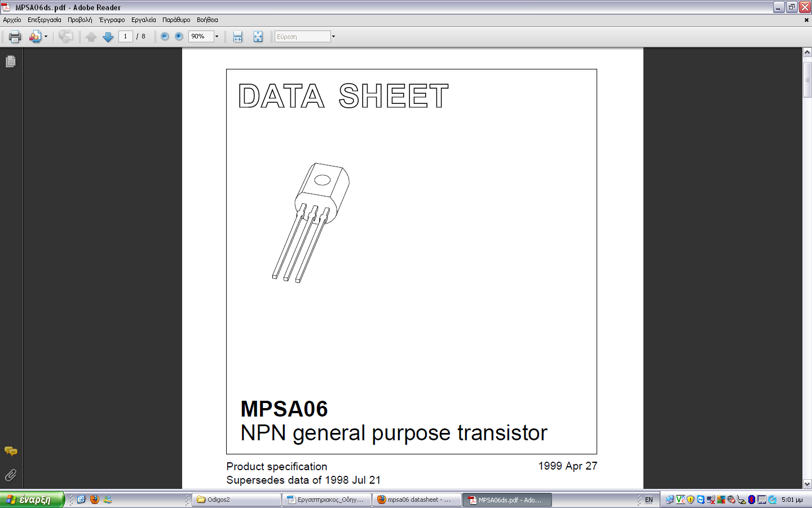812x508 pixels.
Task: Close the document with the menu bar X
Action: pyautogui.click(x=806, y=20)
